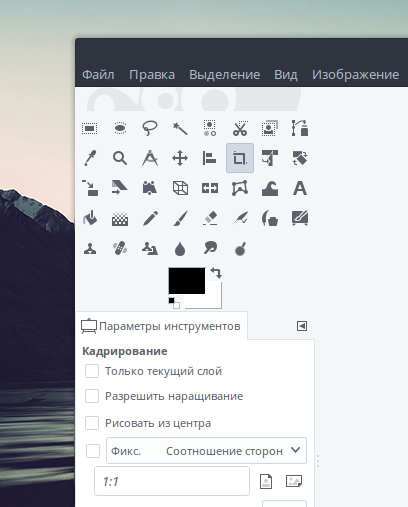Enable the Фикс. checkbox
Image resolution: width=408 pixels, height=507 pixels.
(93, 451)
